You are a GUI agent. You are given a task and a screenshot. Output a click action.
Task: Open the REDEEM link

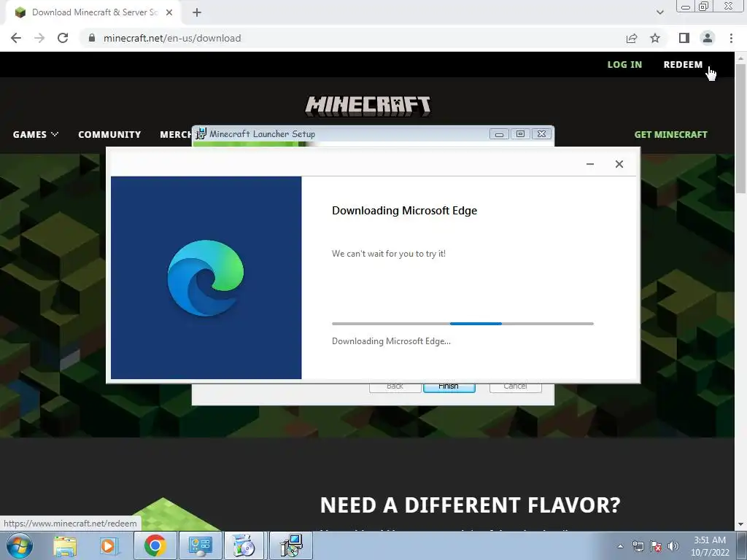coord(683,64)
